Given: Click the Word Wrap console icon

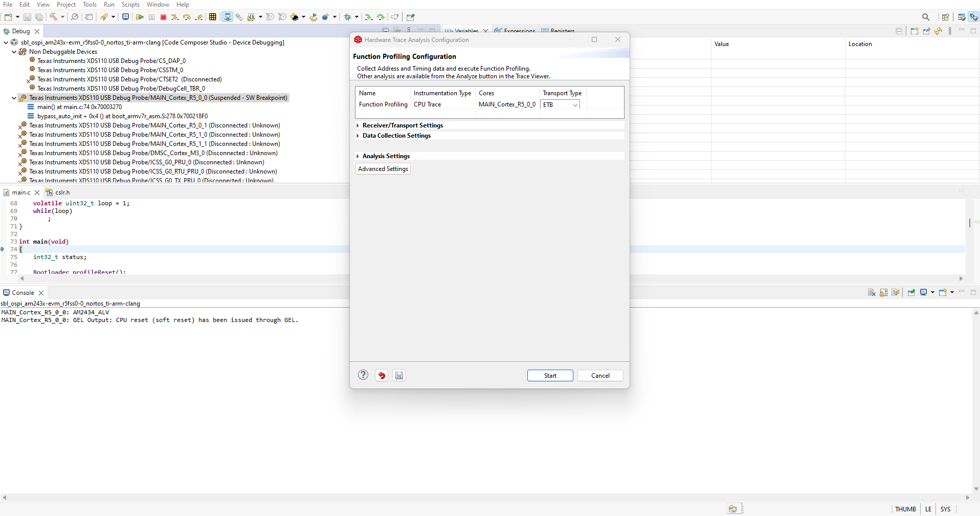Looking at the screenshot, I should click(x=896, y=292).
